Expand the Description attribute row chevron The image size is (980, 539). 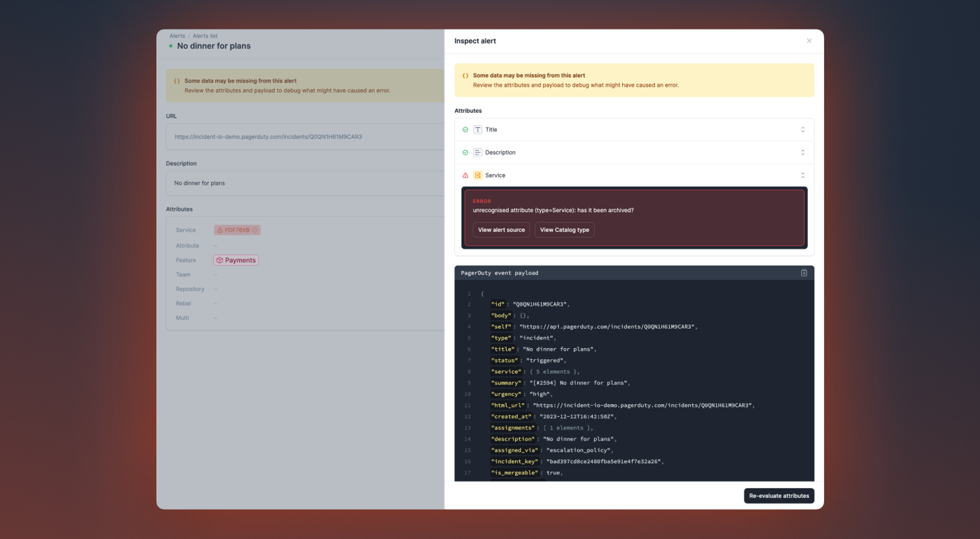click(802, 153)
